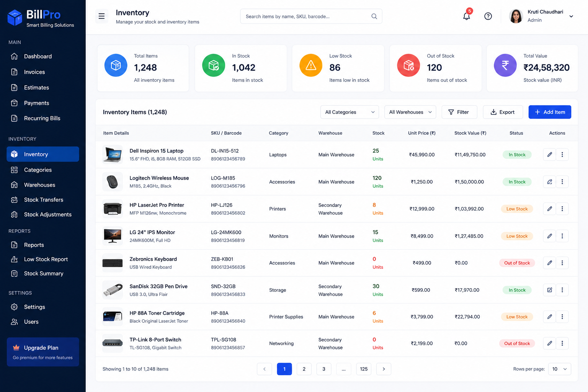
Task: Go to the next page arrow
Action: 384,369
